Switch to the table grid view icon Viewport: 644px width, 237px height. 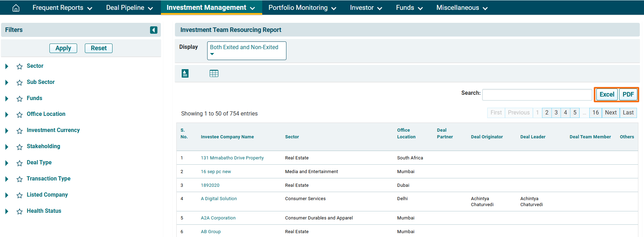214,73
